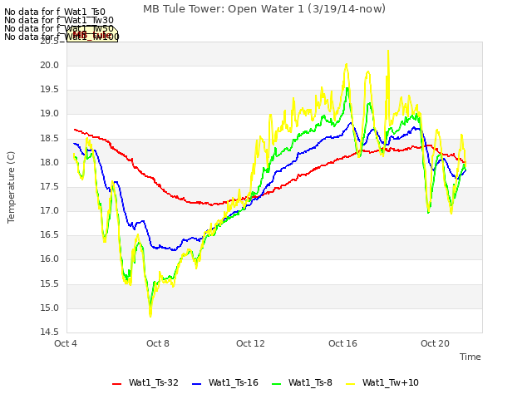
Task: Click the Wat1_Tw+10 legend label
Action: [390, 382]
